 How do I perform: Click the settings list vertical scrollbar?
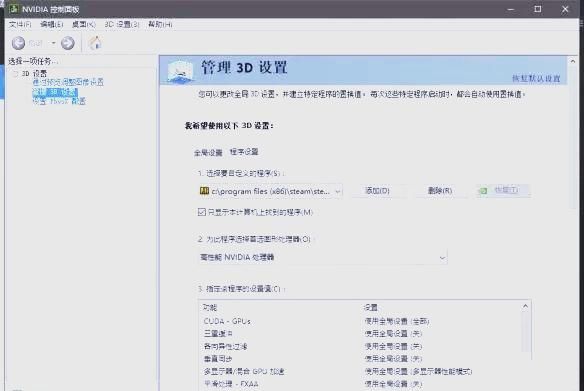526,331
